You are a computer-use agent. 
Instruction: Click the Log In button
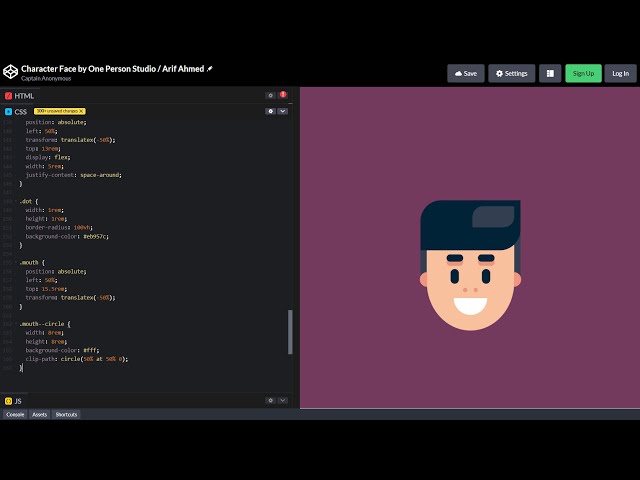click(x=620, y=73)
